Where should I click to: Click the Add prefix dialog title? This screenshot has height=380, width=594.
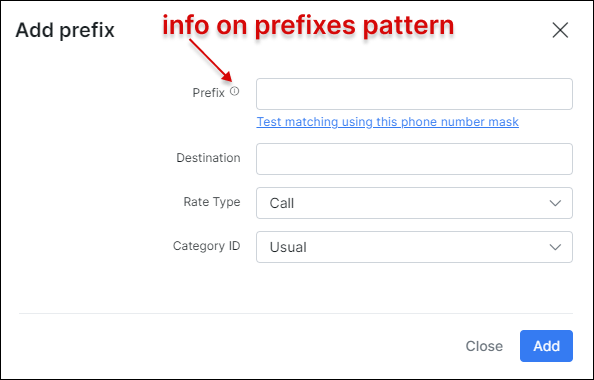(65, 30)
